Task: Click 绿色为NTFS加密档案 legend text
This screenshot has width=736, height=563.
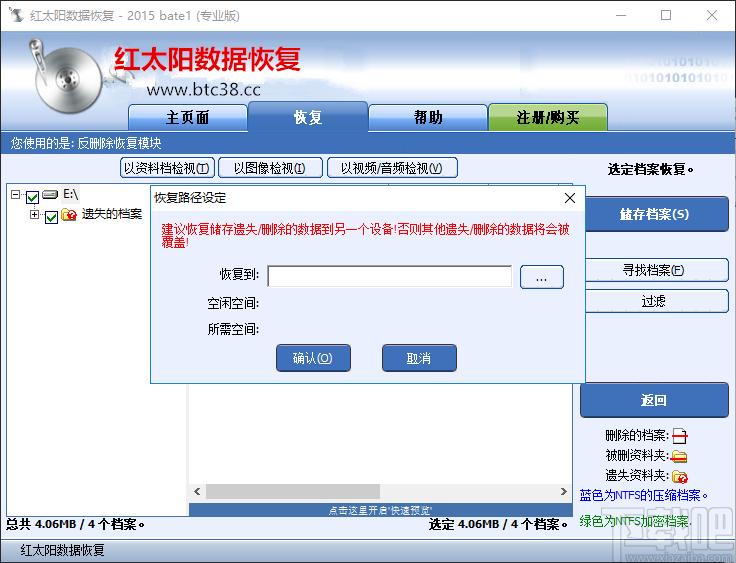Action: [635, 521]
